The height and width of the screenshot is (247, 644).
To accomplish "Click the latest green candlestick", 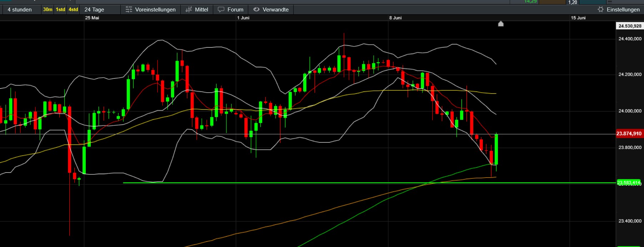I will coord(496,149).
